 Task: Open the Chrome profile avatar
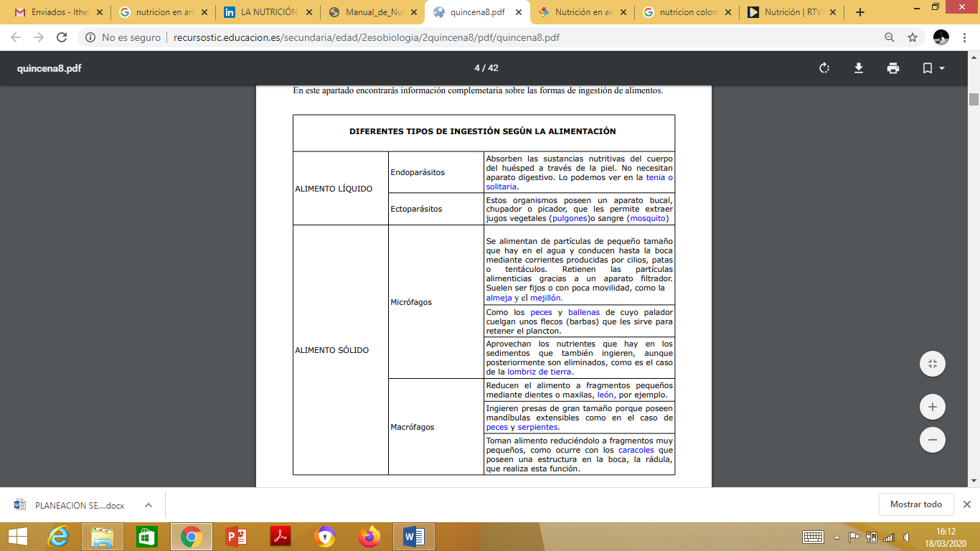click(941, 37)
